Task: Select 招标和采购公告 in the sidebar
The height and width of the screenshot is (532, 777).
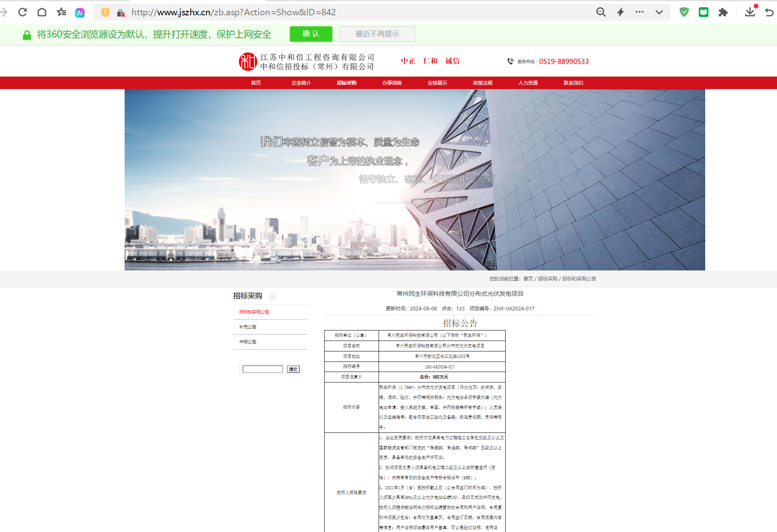Action: point(254,312)
